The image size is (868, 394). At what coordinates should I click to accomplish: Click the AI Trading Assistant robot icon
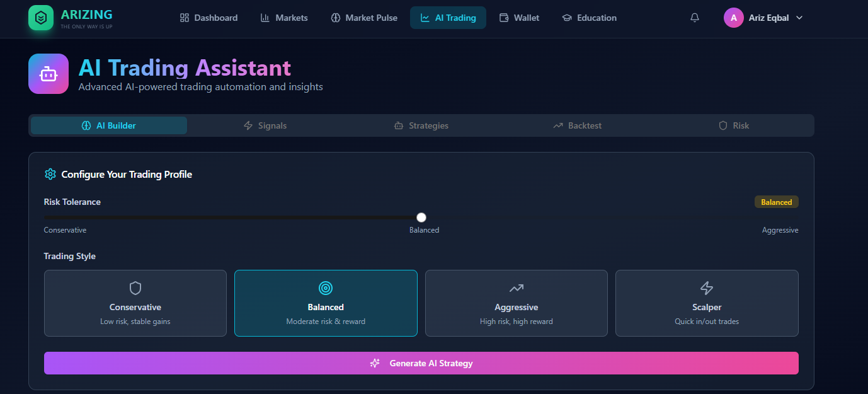(49, 74)
